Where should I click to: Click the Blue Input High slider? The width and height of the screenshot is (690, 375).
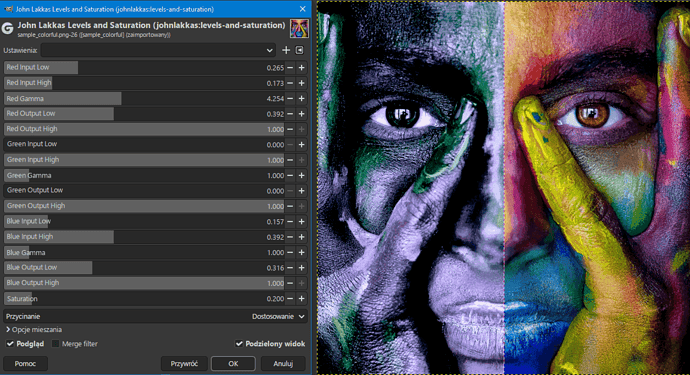tap(144, 237)
